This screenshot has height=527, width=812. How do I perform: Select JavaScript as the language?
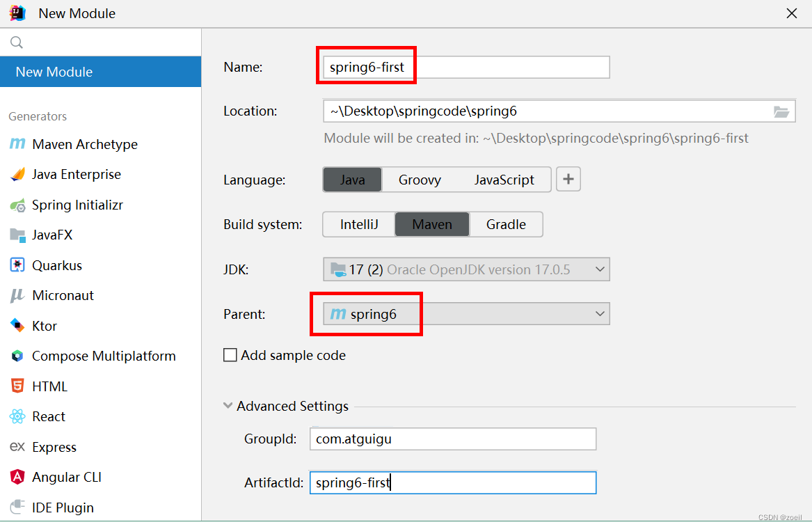pos(504,180)
